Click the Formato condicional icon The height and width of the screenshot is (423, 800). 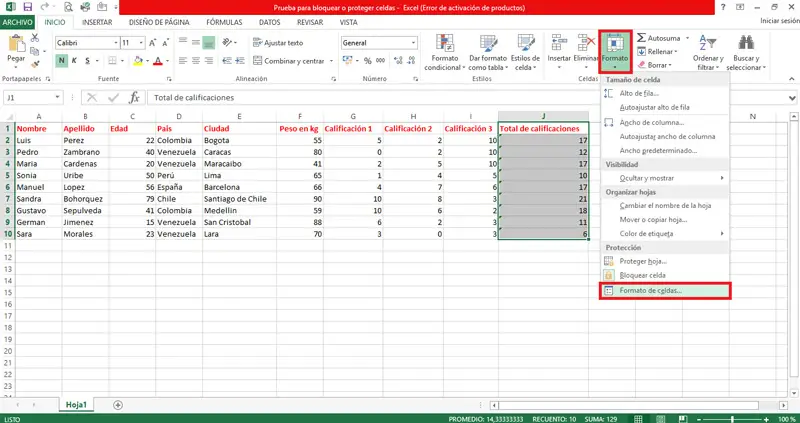pos(445,43)
